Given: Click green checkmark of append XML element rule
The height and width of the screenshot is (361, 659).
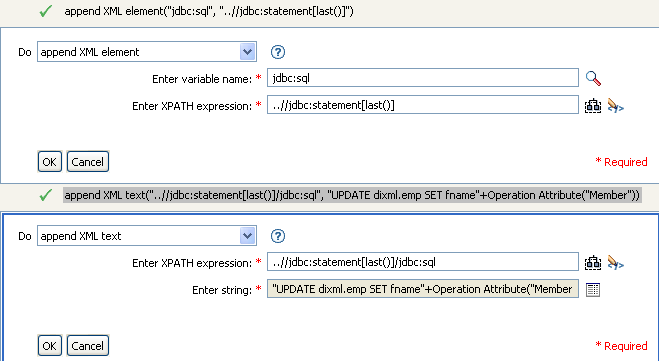Looking at the screenshot, I should point(45,11).
